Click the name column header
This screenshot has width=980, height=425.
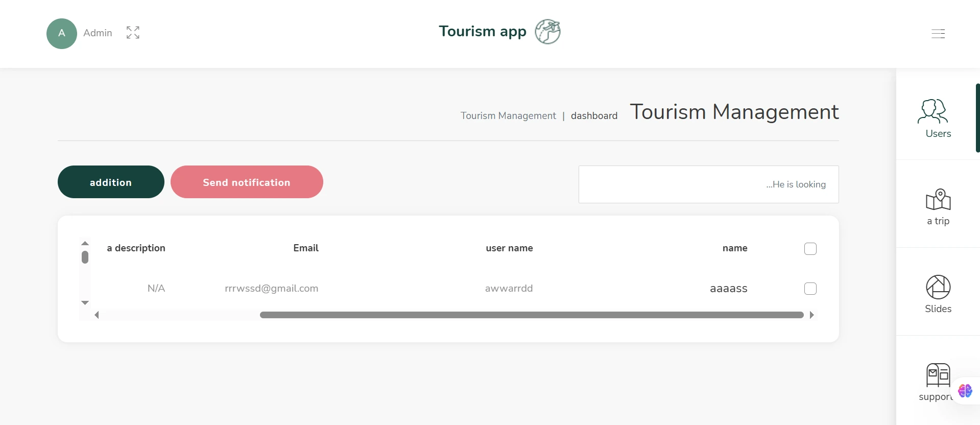tap(735, 248)
